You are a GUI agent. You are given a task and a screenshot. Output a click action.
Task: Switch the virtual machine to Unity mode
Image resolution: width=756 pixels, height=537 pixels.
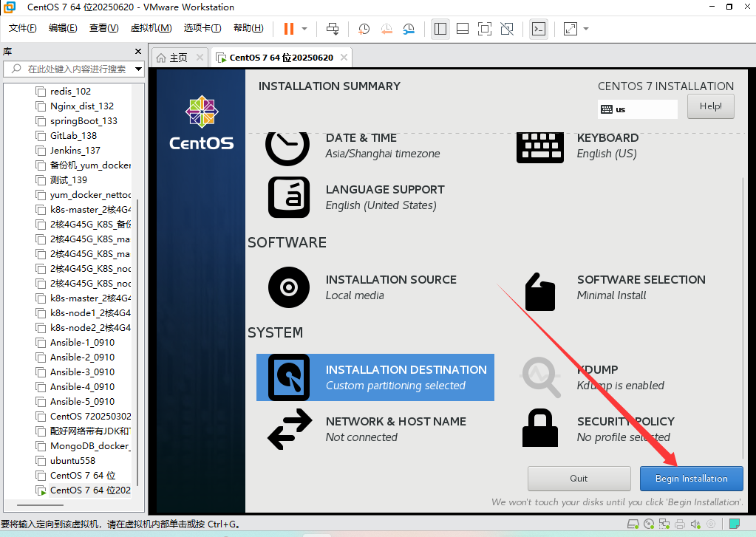[x=506, y=29]
